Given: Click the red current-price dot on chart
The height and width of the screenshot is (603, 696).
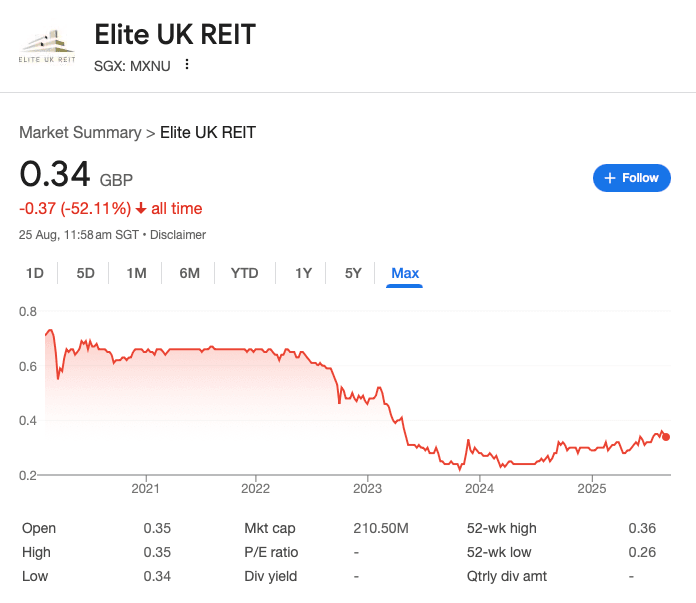Looking at the screenshot, I should 666,437.
